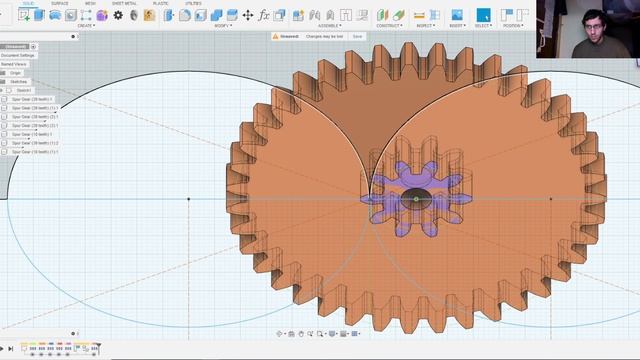Switch to the SURFACE tab
This screenshot has width=640, height=360.
point(60,3)
